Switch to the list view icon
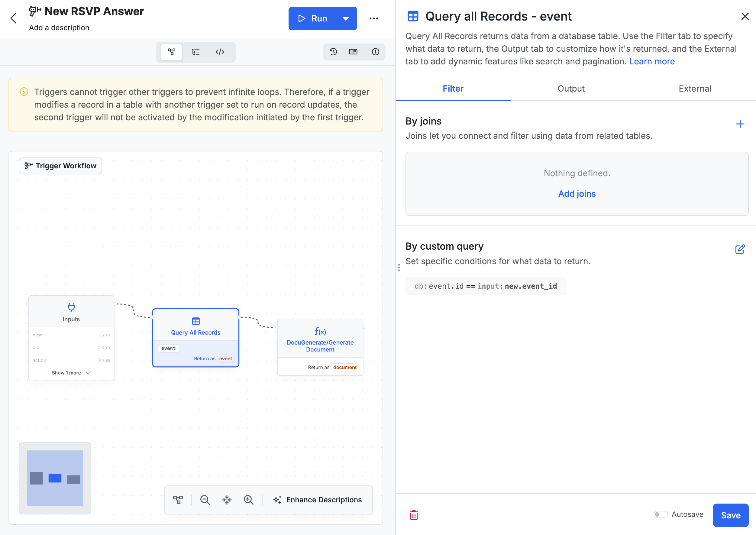 (x=195, y=52)
